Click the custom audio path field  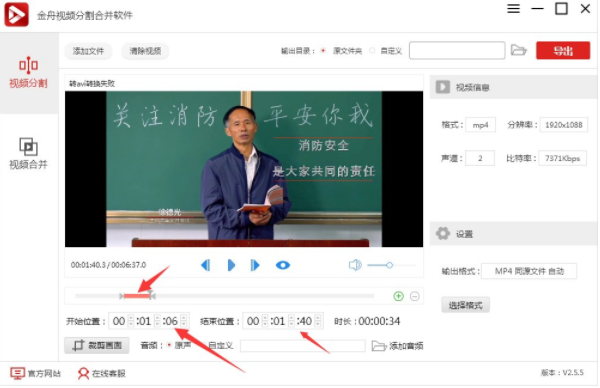click(303, 346)
